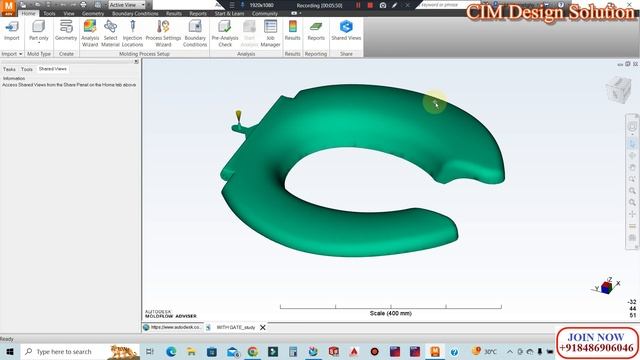Image resolution: width=640 pixels, height=360 pixels.
Task: Close the left side panel
Action: coord(136,61)
